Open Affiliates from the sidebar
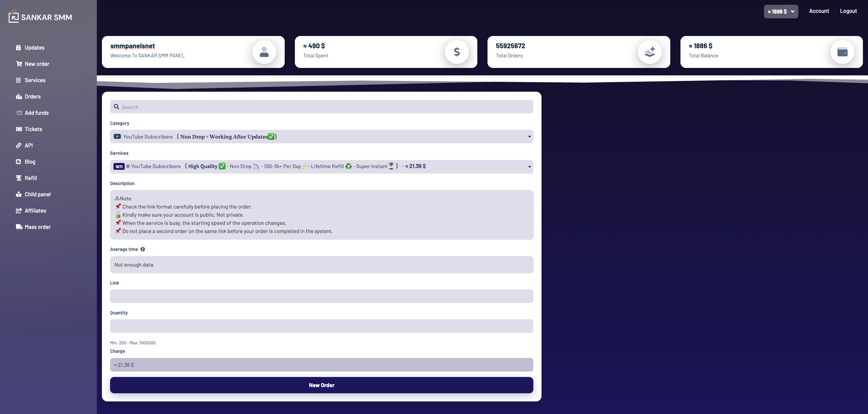The height and width of the screenshot is (414, 868). (35, 211)
